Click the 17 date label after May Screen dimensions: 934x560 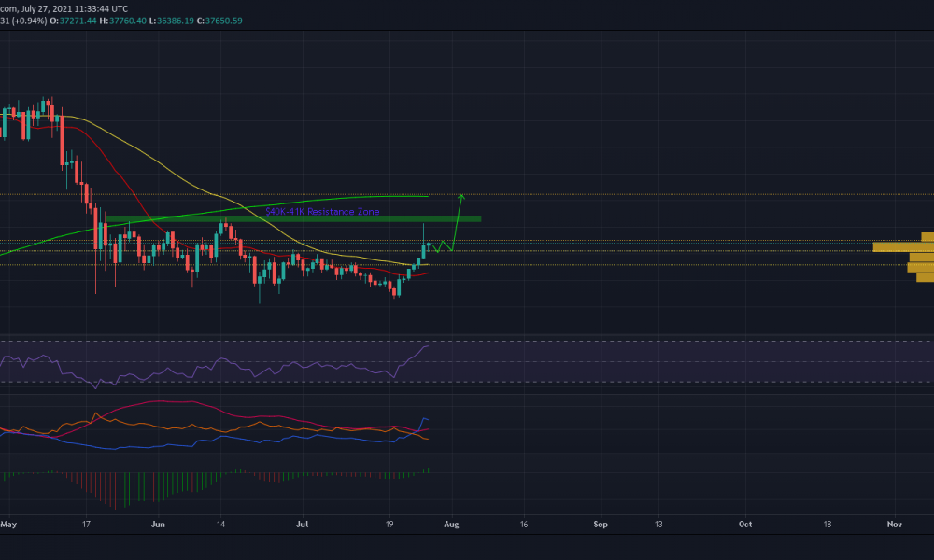pyautogui.click(x=86, y=525)
